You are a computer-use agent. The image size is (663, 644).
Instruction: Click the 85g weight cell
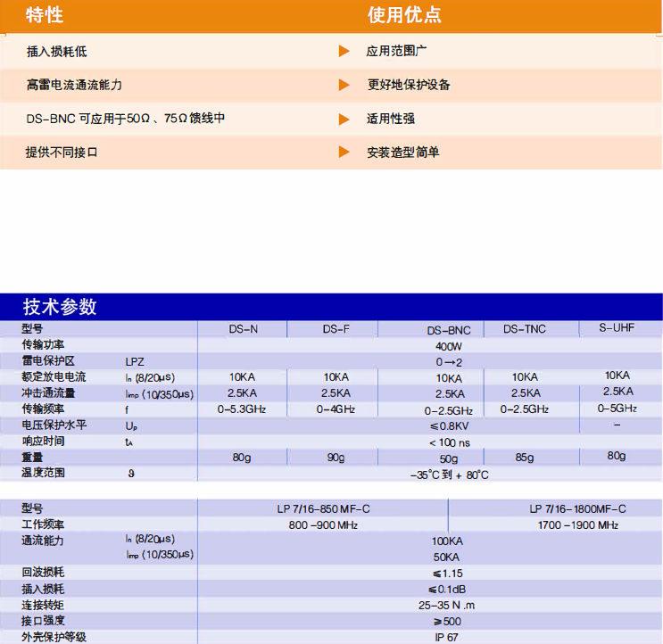tap(525, 458)
